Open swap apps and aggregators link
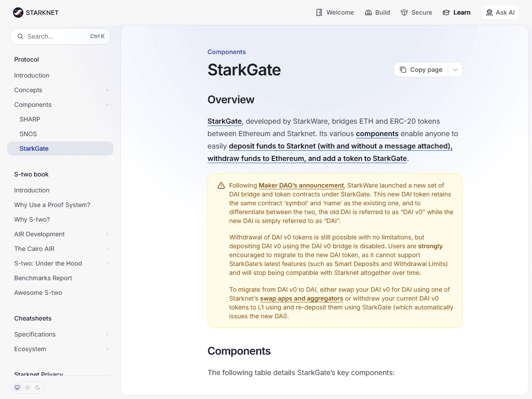Screen dimensions: 532x399 [301, 298]
